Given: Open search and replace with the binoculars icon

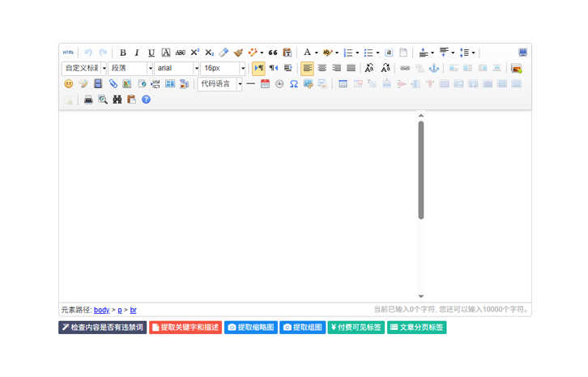Looking at the screenshot, I should (x=117, y=100).
